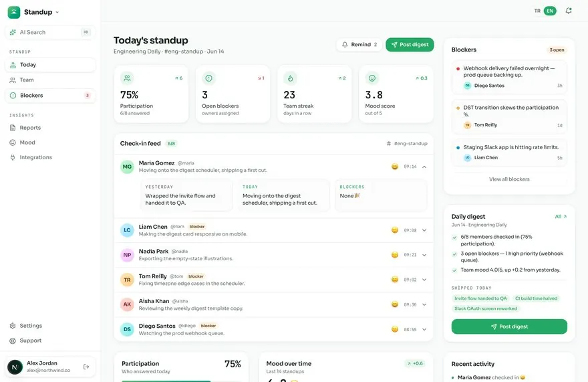Click the Team streak flame icon

(x=290, y=78)
